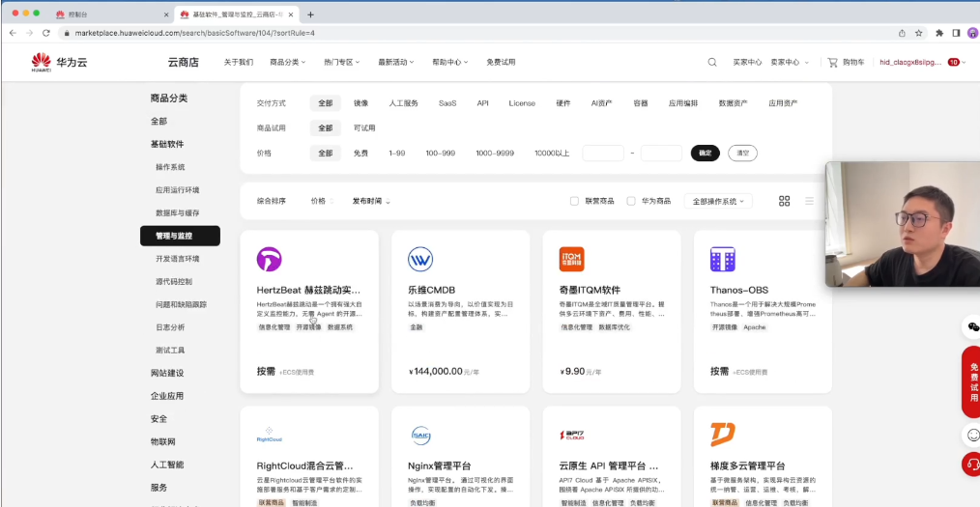This screenshot has height=507, width=980.
Task: Click the browser page reload icon
Action: pos(45,33)
